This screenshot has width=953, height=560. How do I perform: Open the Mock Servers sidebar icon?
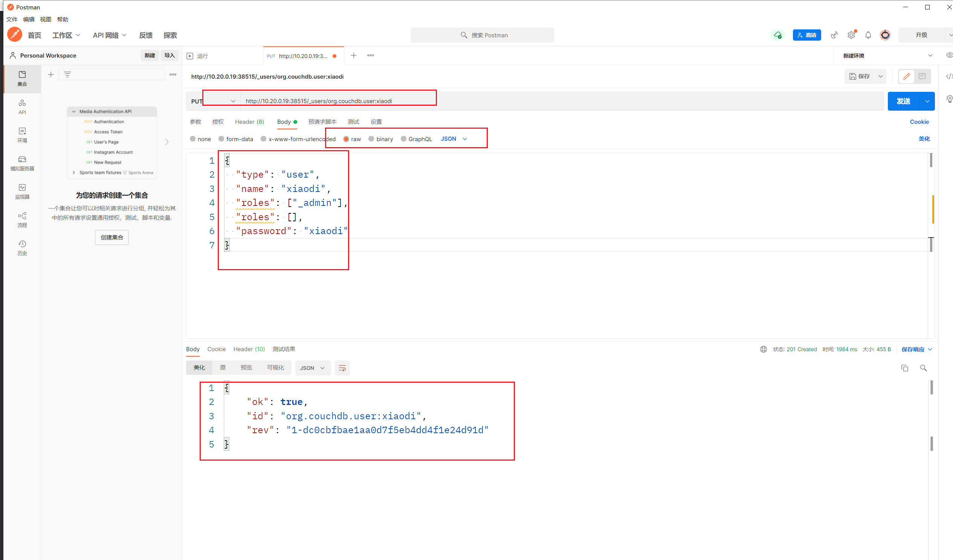[22, 163]
